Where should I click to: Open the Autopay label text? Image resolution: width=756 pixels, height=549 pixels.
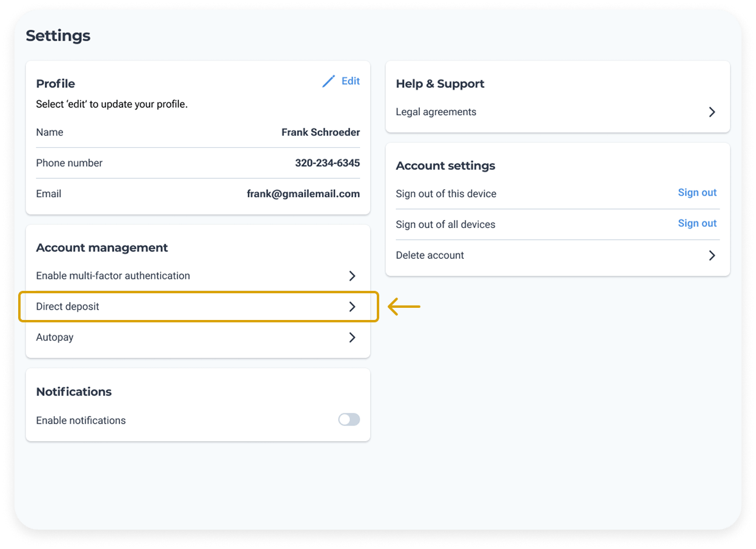(x=55, y=338)
